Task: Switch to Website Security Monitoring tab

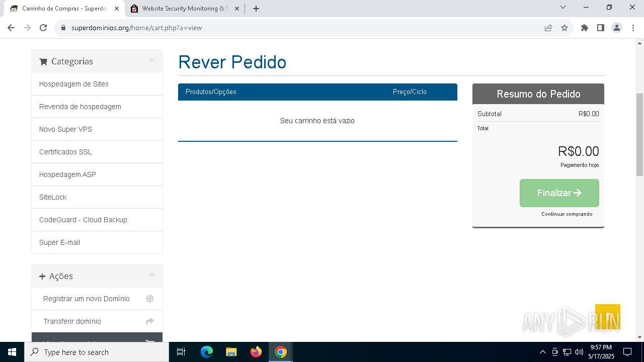Action: pyautogui.click(x=185, y=9)
